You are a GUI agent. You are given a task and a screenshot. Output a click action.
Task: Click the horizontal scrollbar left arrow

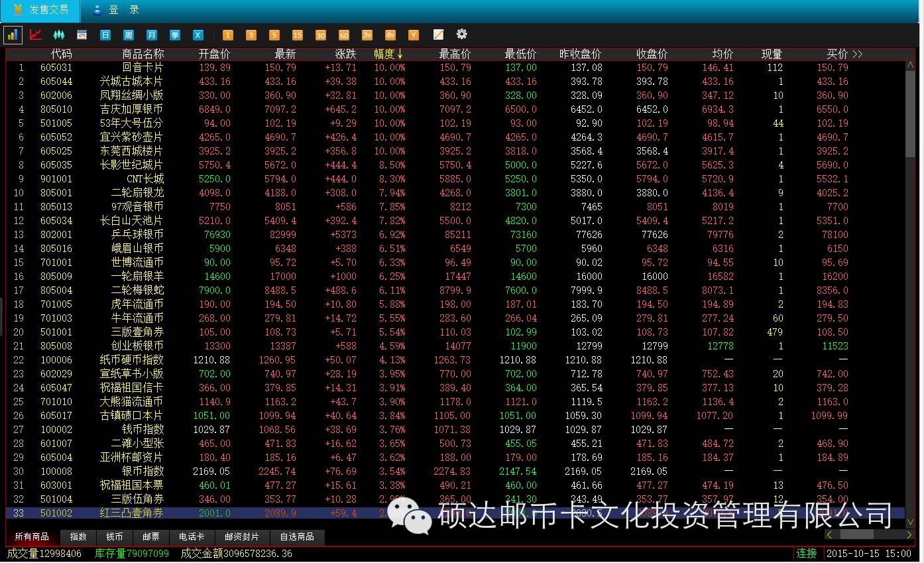tap(829, 534)
